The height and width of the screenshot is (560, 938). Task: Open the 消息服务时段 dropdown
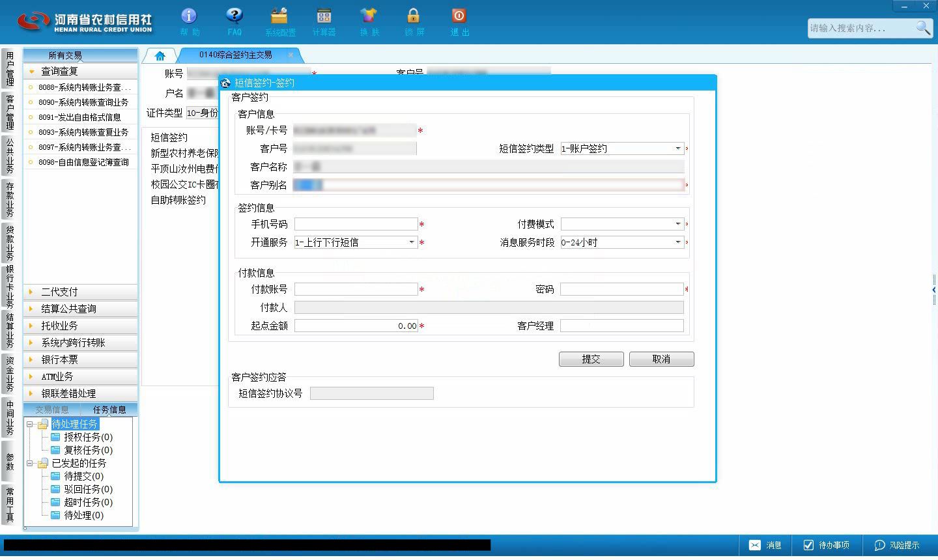678,242
